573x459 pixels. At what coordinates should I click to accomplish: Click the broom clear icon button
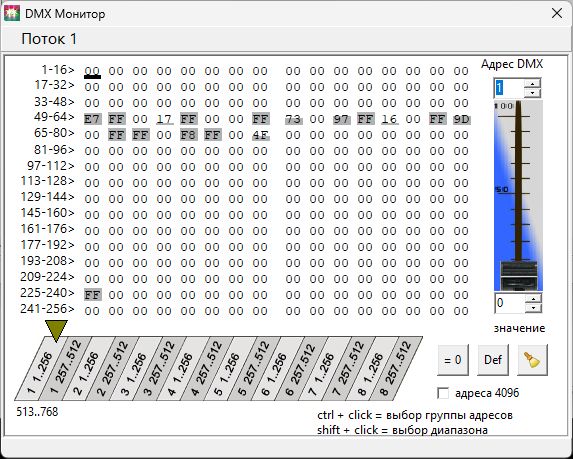tap(532, 360)
